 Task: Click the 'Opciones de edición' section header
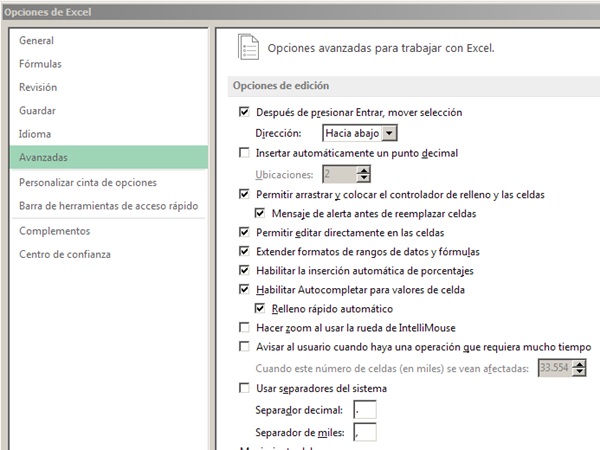tap(414, 86)
